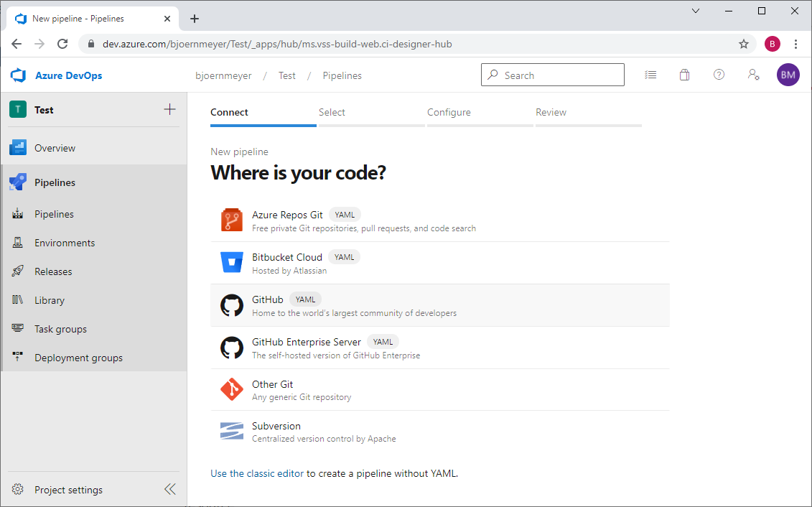Open the Environments sidebar section
Screen dimensions: 812x507
coord(63,242)
